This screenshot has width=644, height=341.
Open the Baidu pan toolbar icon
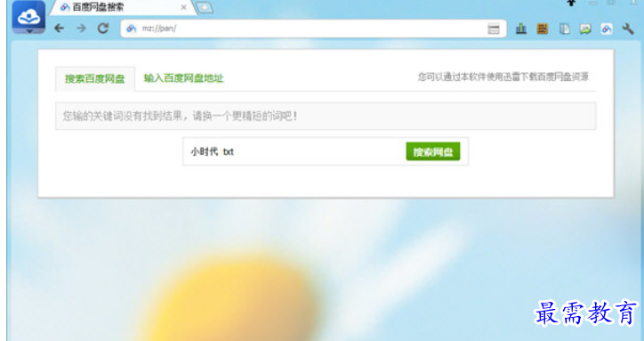pos(607,28)
